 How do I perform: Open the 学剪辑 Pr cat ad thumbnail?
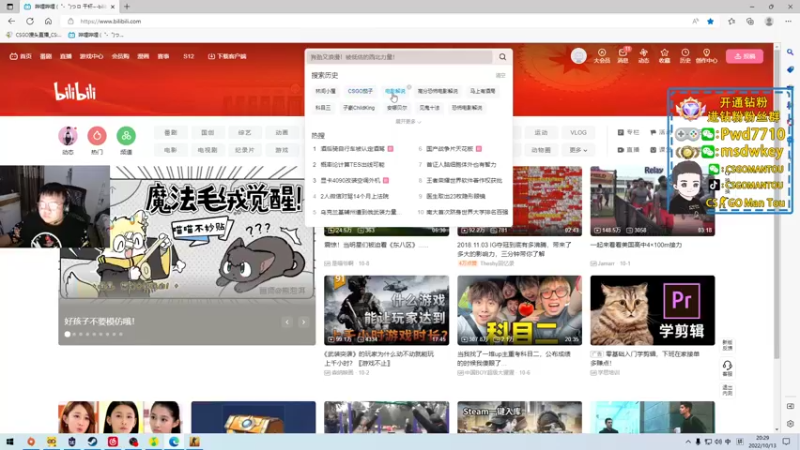[x=653, y=310]
